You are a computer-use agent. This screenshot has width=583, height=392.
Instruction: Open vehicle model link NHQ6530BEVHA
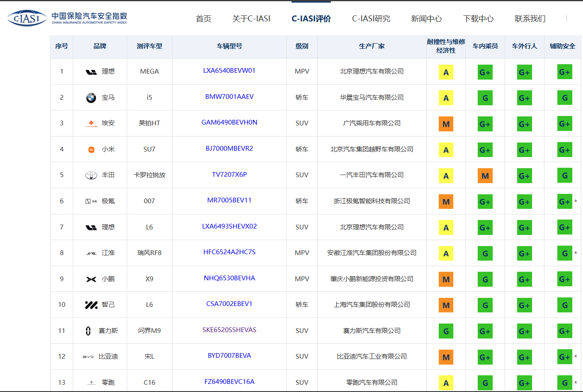[229, 278]
